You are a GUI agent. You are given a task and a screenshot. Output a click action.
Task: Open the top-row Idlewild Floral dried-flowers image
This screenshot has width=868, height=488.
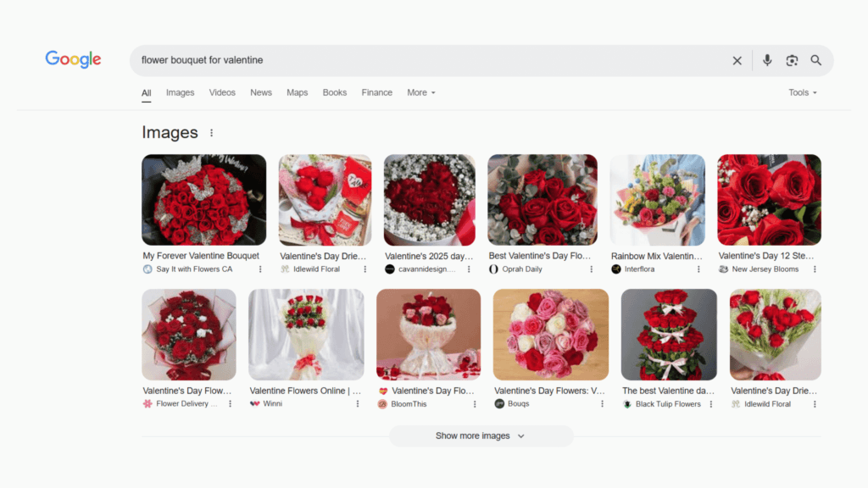click(325, 200)
